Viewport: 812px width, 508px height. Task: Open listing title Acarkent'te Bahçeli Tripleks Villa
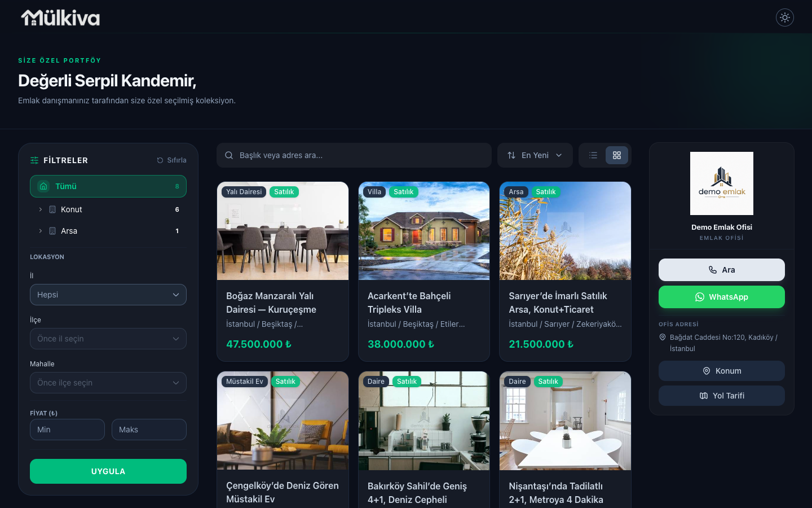pos(409,303)
